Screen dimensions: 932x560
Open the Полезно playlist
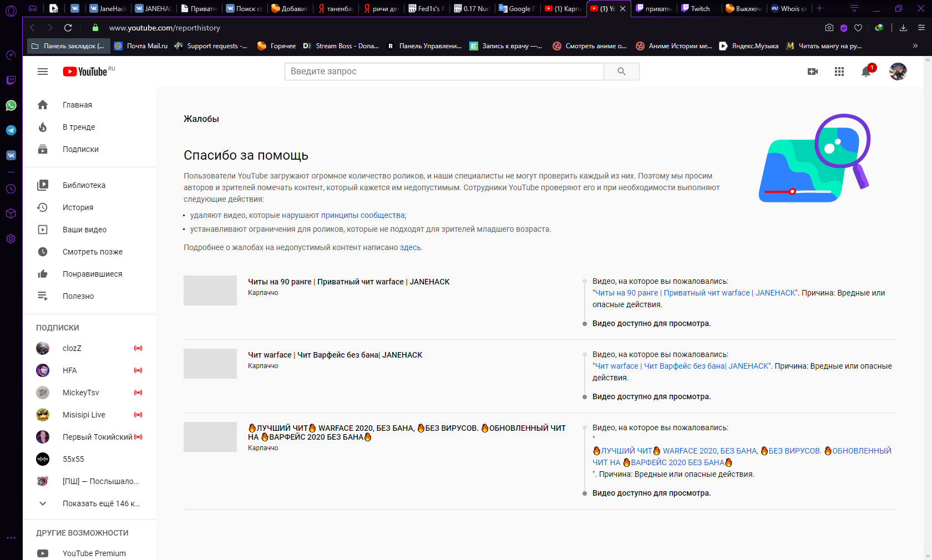click(89, 296)
